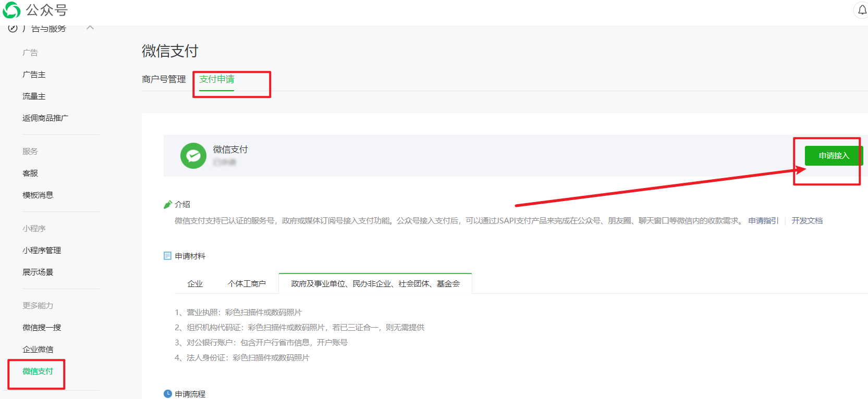Click the 广告与服务 compass icon

(x=13, y=28)
